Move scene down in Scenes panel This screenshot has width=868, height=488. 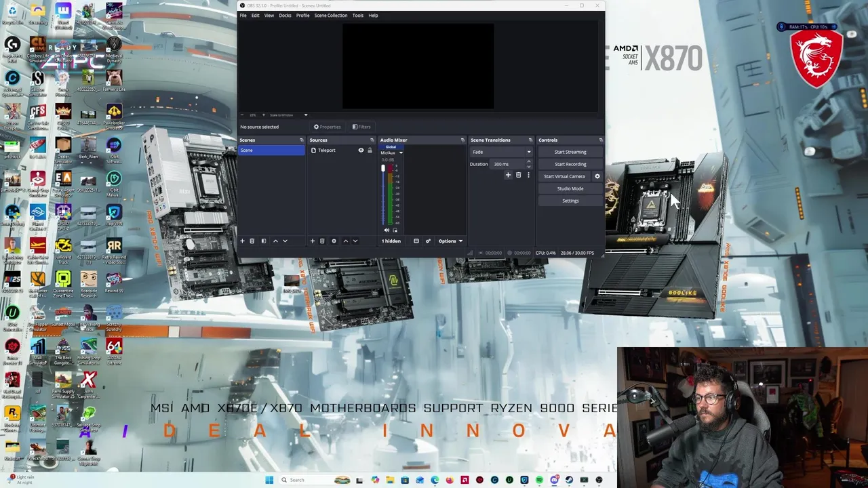[285, 241]
